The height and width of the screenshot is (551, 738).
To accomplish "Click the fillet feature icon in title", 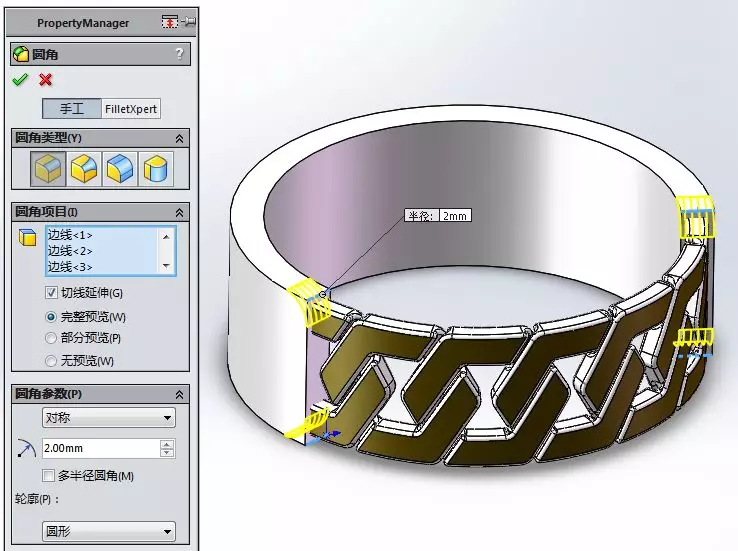I will [x=21, y=54].
